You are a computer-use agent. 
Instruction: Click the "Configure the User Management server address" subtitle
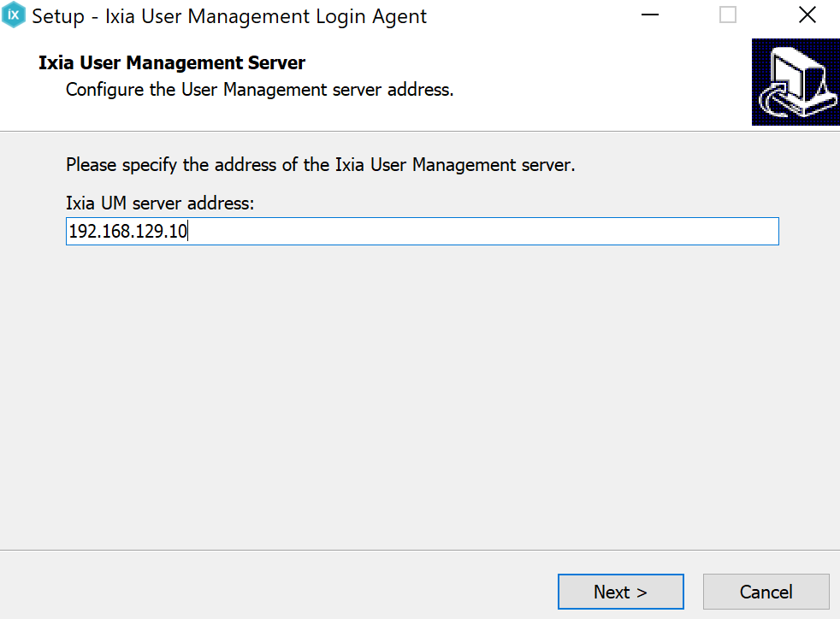pos(259,89)
